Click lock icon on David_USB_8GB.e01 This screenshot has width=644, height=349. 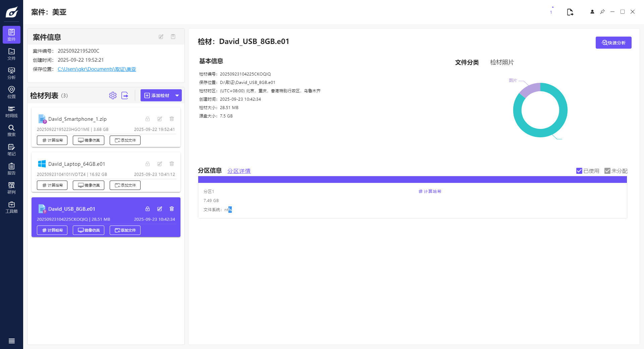148,209
